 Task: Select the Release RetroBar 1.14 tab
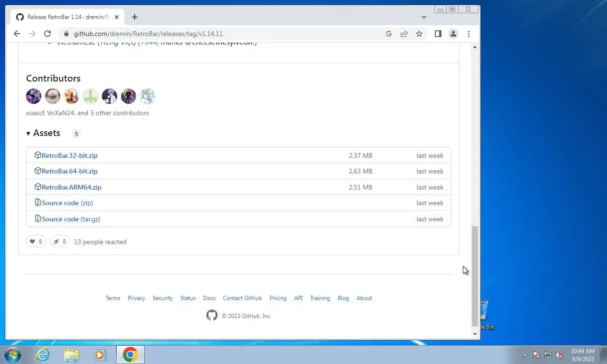tap(68, 17)
